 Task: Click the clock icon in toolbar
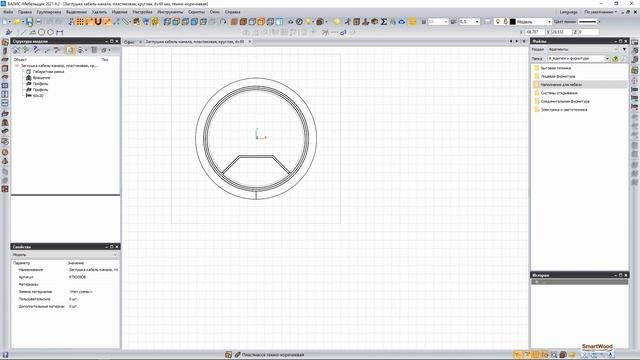(x=299, y=22)
